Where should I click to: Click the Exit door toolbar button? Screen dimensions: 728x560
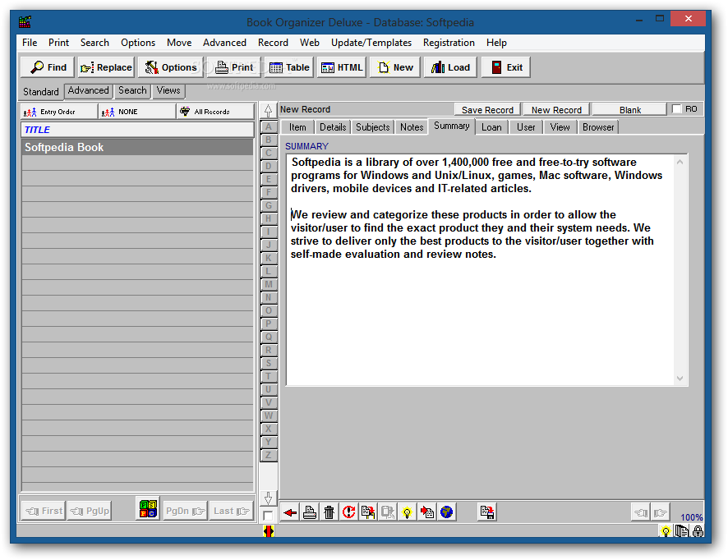(x=506, y=67)
